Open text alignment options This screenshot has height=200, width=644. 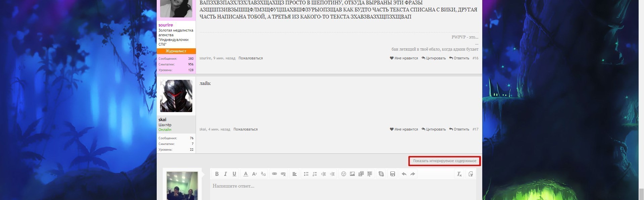(294, 174)
